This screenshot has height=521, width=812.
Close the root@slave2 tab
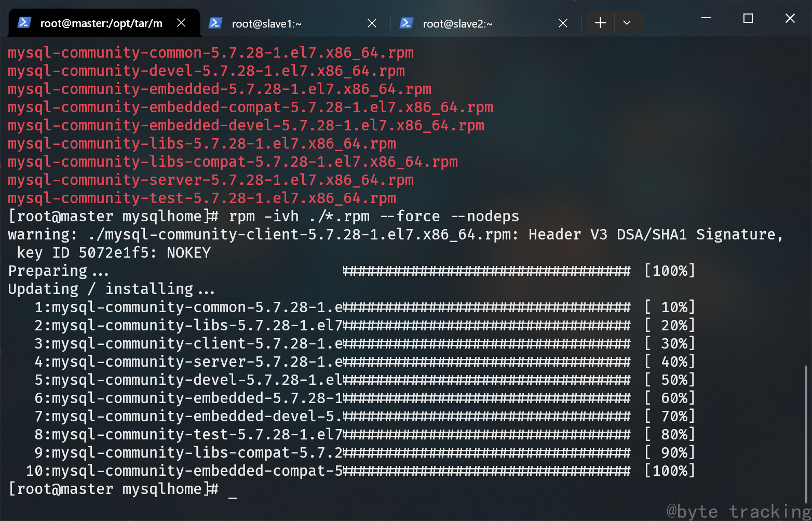[x=563, y=23]
